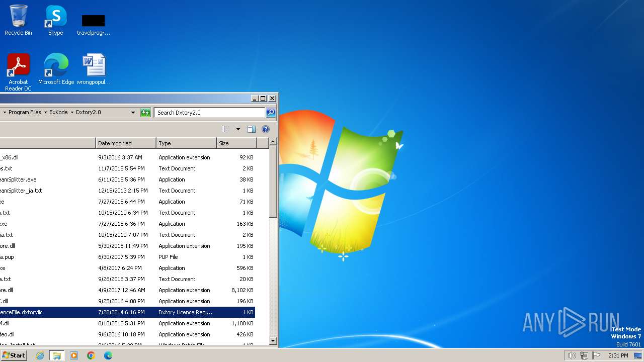Open Windows Media Player from taskbar
Screen dimensions: 644x362
(x=74, y=355)
